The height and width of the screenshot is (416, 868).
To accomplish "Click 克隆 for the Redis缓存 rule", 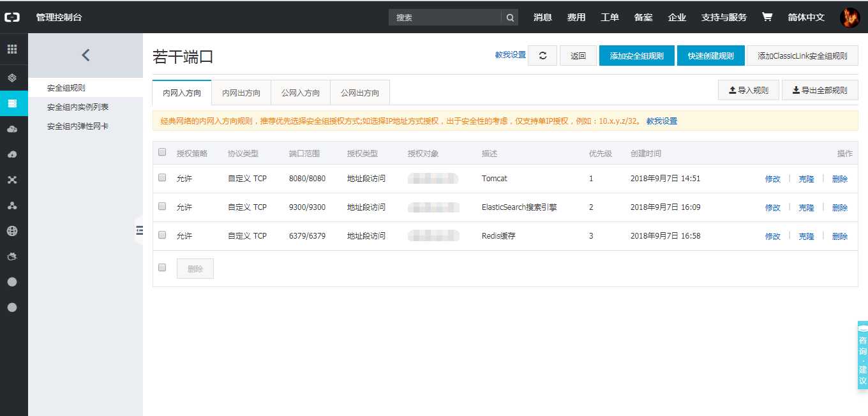I will coord(806,236).
